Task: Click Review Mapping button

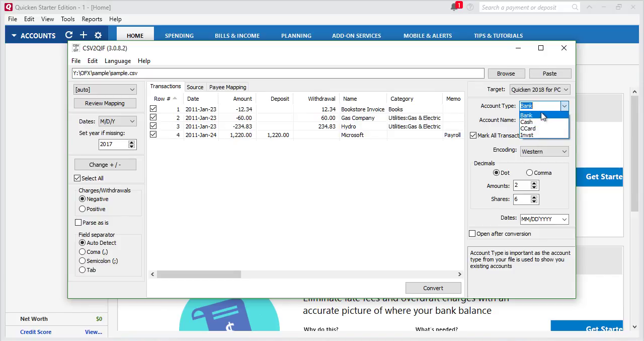Action: point(105,103)
